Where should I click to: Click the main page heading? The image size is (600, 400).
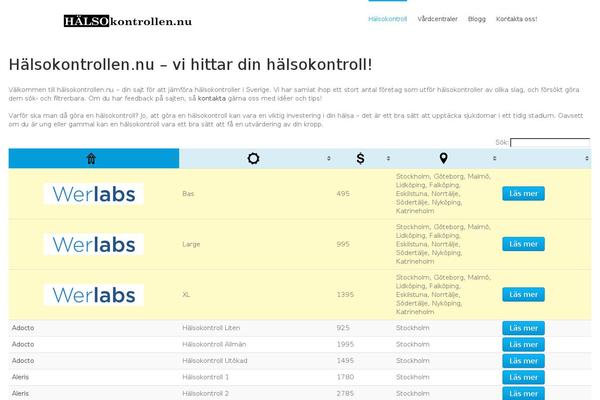click(x=190, y=64)
